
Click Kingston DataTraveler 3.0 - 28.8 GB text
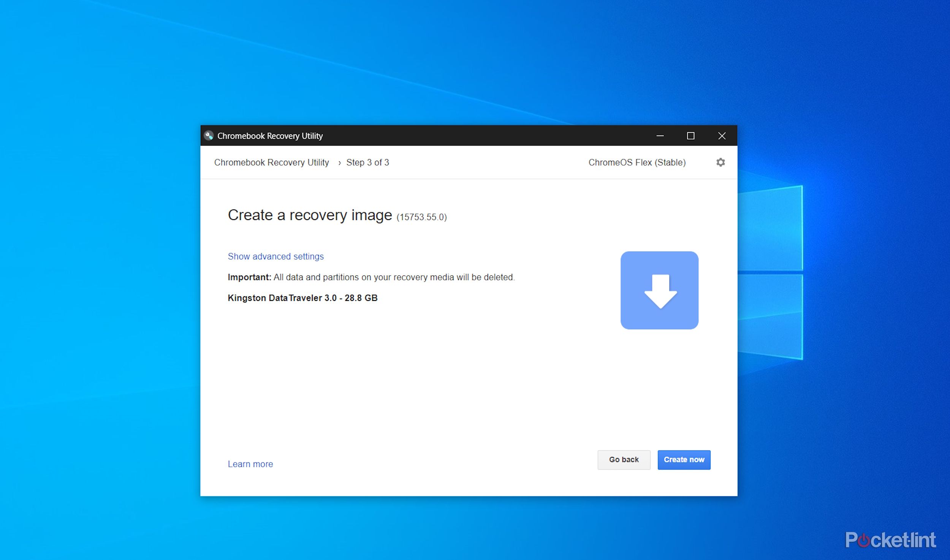click(302, 298)
